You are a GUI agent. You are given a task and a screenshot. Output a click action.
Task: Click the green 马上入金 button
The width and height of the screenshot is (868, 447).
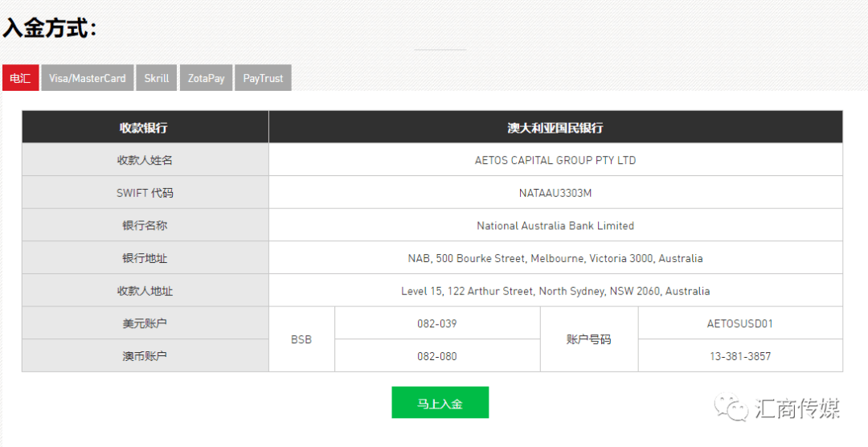click(x=440, y=403)
